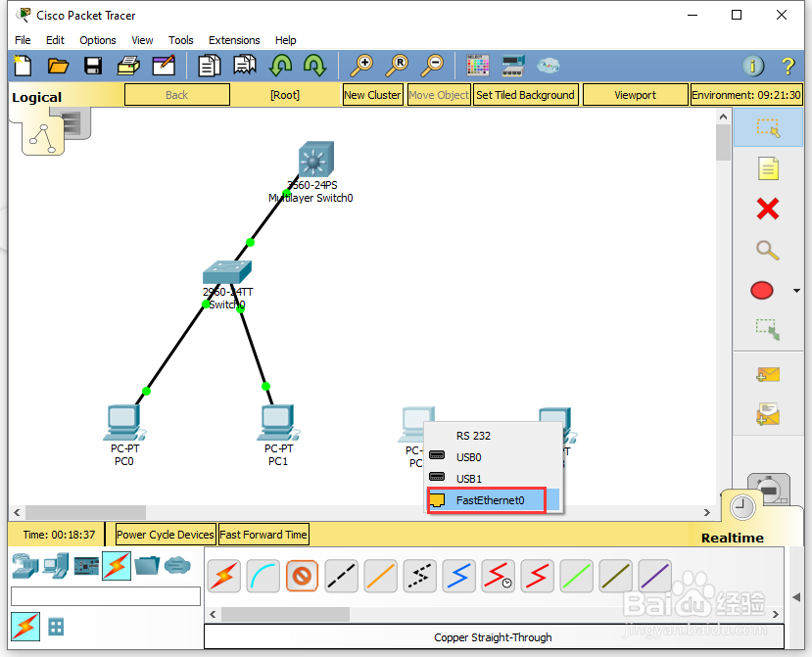
Task: Click the yellow question mark help icon
Action: tap(788, 66)
